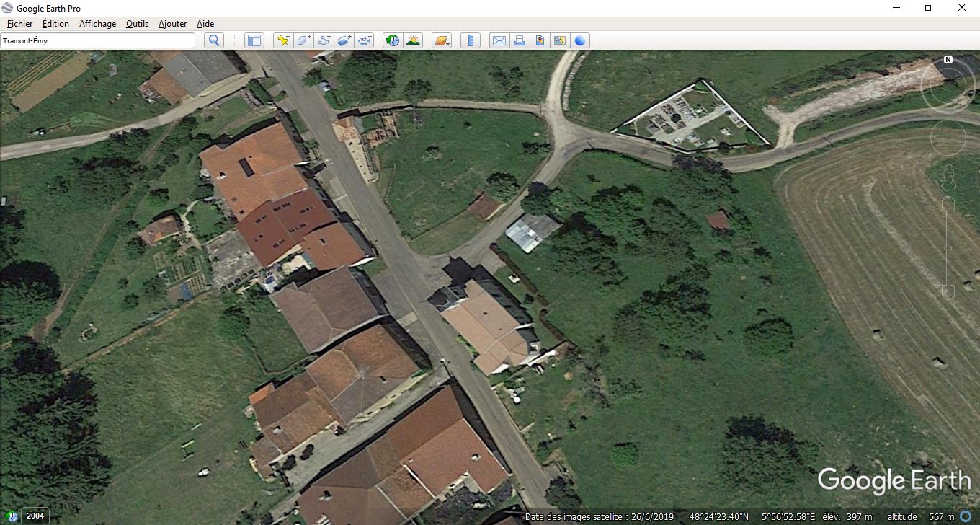Record a tour with the camera icon
980x525 pixels.
pos(365,40)
